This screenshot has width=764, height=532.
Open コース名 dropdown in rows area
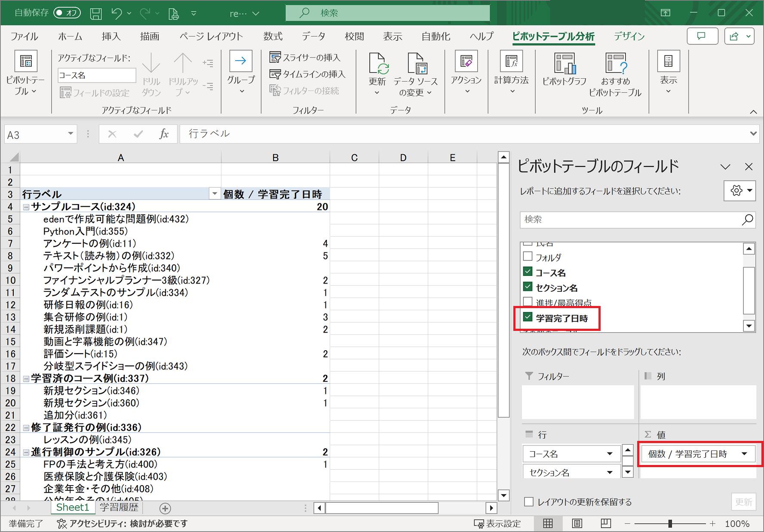pyautogui.click(x=610, y=454)
